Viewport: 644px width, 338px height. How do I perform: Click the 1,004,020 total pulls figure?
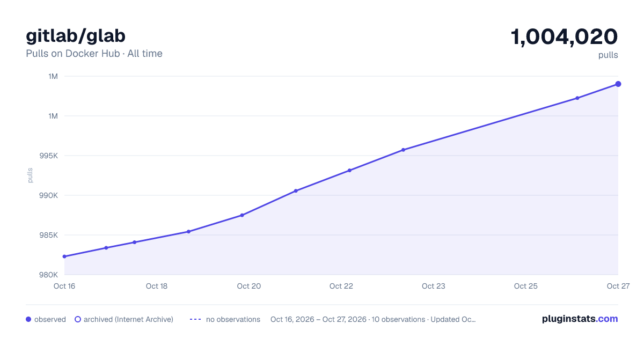pos(564,37)
